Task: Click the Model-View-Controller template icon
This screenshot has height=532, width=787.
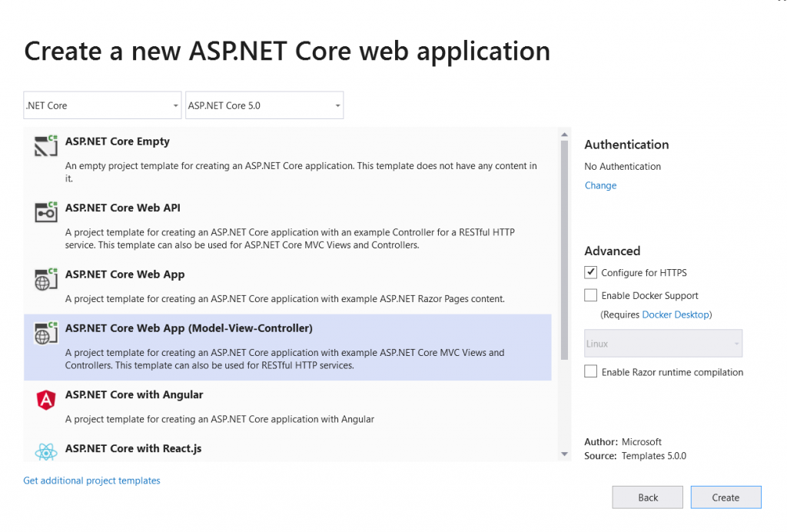Action: [x=45, y=334]
